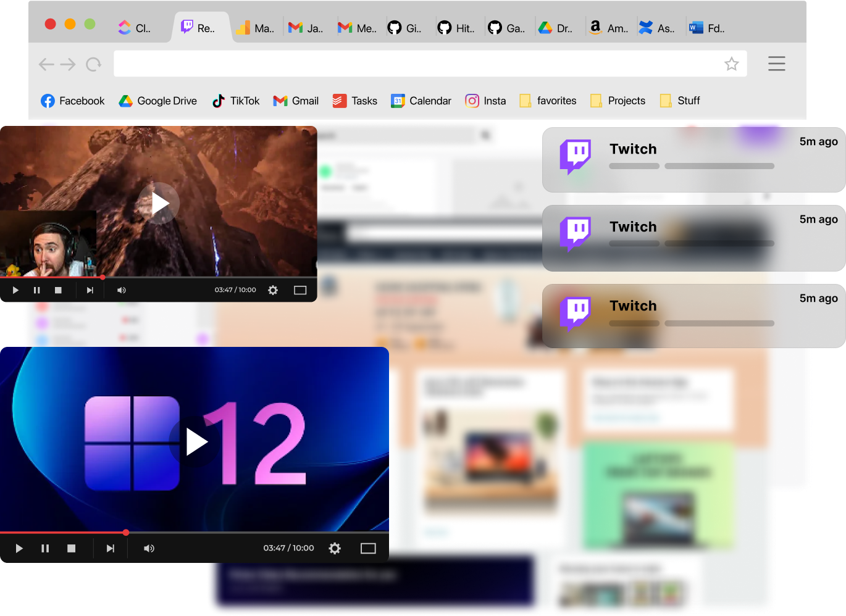The height and width of the screenshot is (616, 846).
Task: Switch to the Cl.. browser tab
Action: (x=135, y=28)
